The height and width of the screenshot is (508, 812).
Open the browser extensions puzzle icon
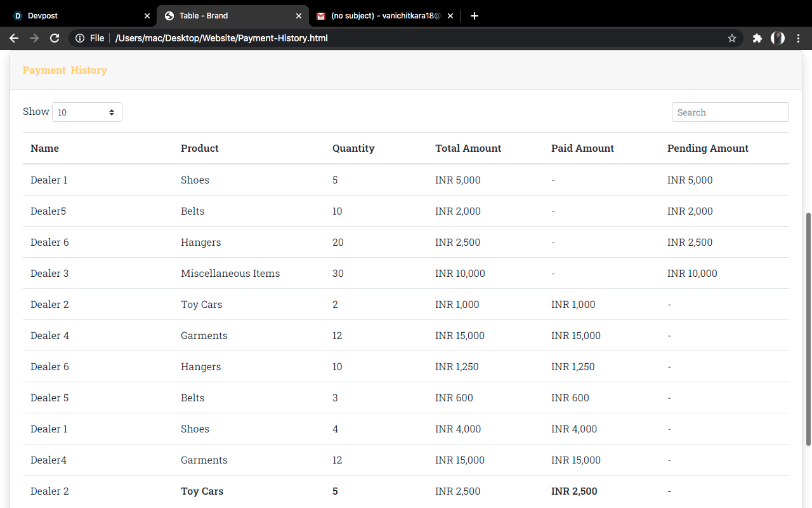point(757,38)
